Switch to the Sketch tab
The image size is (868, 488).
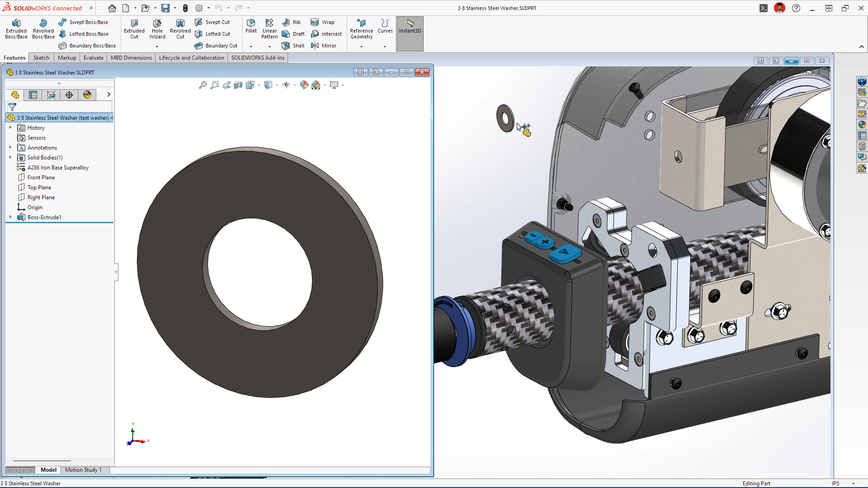point(41,57)
